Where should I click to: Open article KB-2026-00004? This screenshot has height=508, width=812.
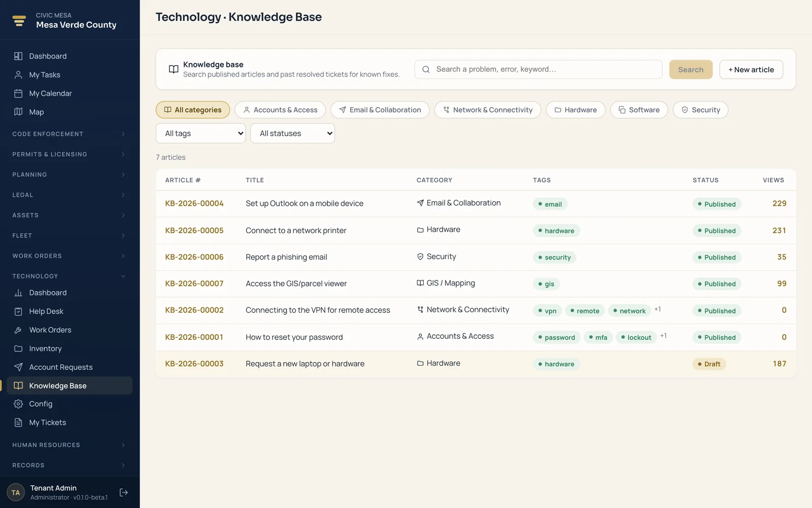click(194, 204)
